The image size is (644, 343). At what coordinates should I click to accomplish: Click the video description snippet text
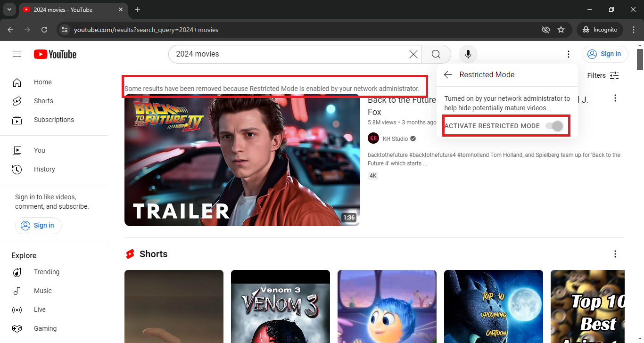(x=494, y=159)
